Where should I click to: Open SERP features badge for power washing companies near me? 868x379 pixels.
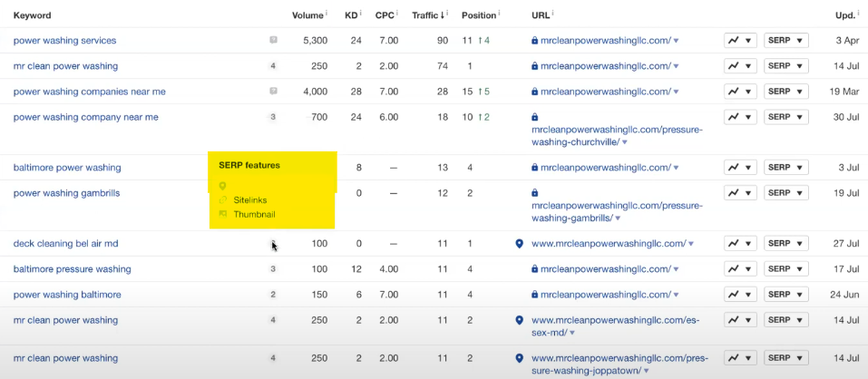(x=273, y=92)
